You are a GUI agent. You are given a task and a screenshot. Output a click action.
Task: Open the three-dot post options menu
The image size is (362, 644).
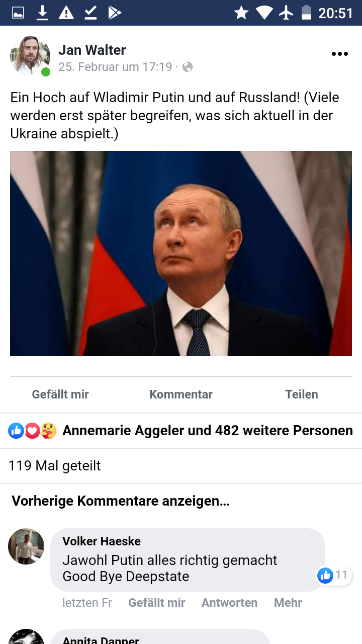pyautogui.click(x=340, y=54)
